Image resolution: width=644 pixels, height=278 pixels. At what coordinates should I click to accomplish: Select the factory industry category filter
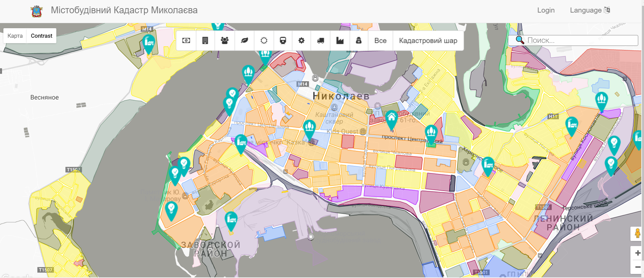340,40
